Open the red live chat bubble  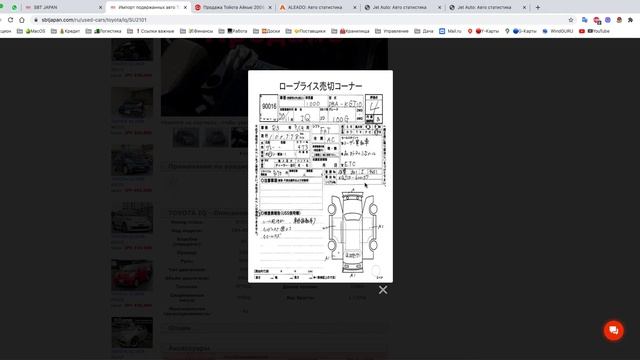613,331
